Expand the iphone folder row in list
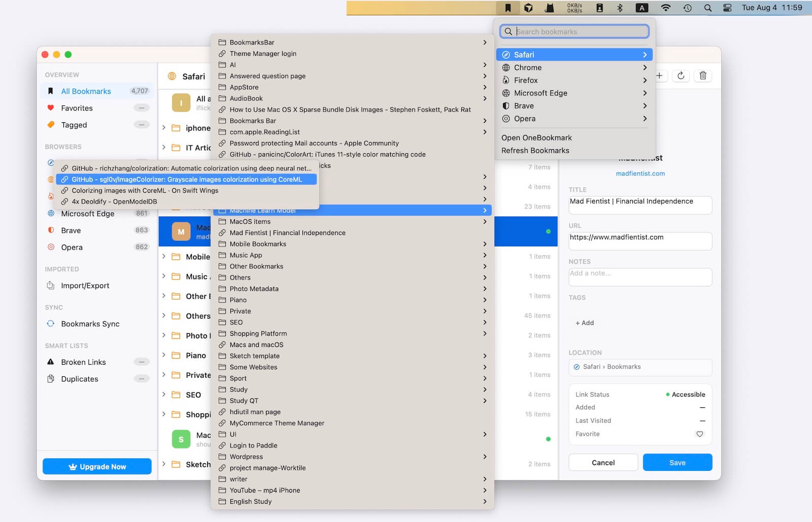The height and width of the screenshot is (522, 812). tap(164, 128)
